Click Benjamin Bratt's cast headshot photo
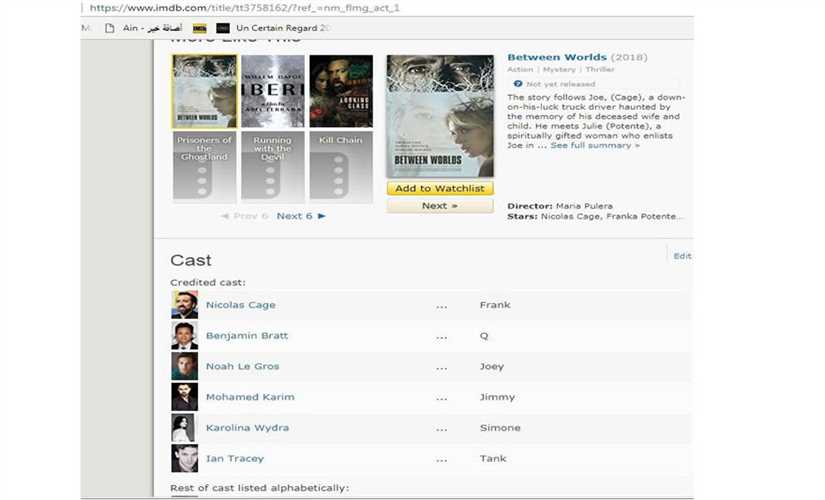The image size is (825, 500). pyautogui.click(x=184, y=336)
